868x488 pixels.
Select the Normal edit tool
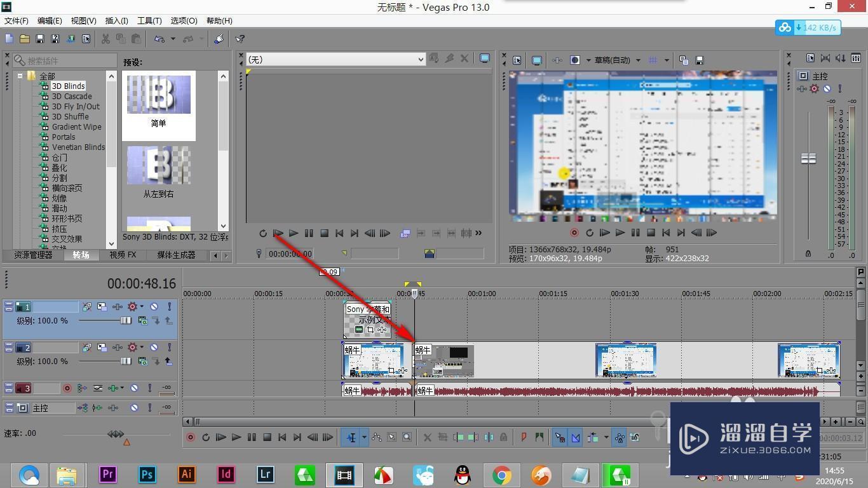[x=351, y=437]
